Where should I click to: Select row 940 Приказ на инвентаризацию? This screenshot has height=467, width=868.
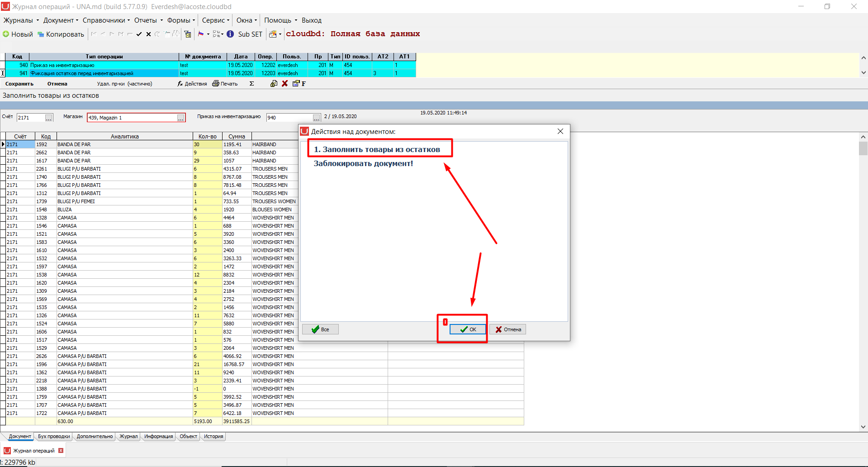click(211, 65)
